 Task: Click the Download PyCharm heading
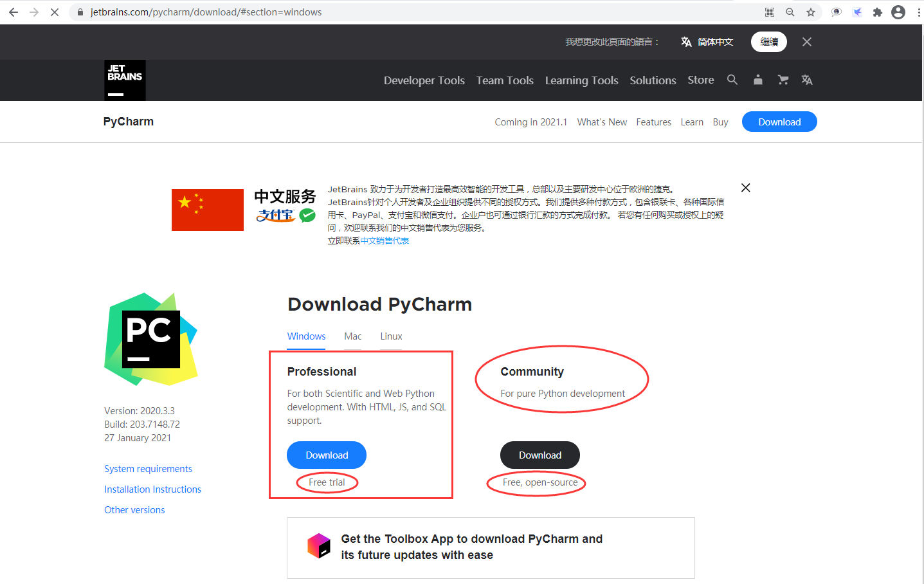pos(379,304)
